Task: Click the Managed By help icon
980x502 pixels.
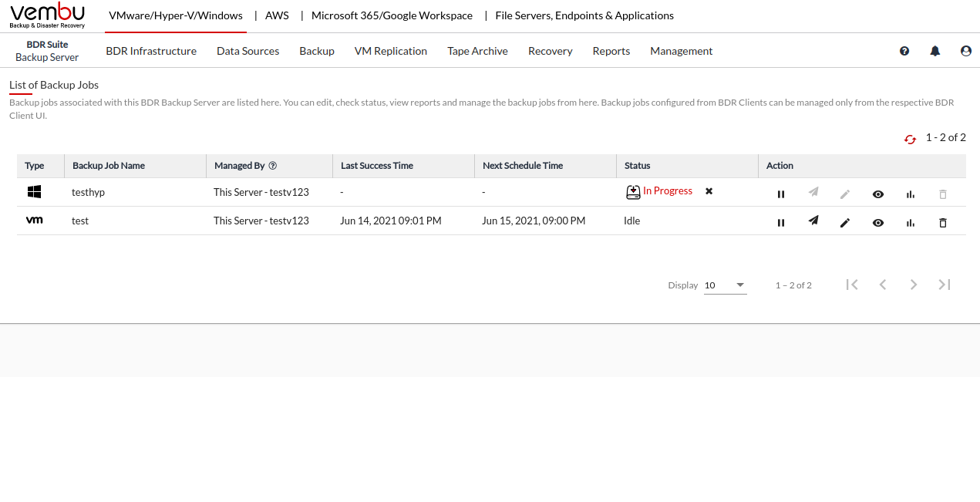Action: pos(273,166)
